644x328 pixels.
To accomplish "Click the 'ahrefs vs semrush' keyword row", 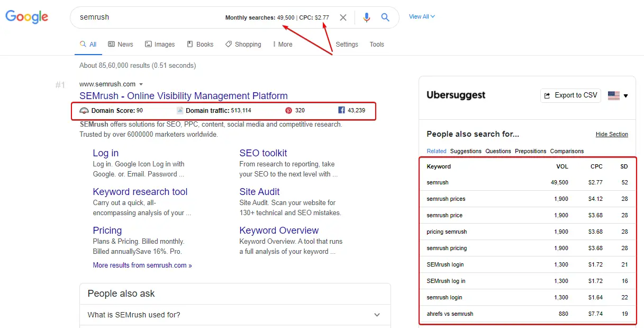I will pyautogui.click(x=528, y=314).
